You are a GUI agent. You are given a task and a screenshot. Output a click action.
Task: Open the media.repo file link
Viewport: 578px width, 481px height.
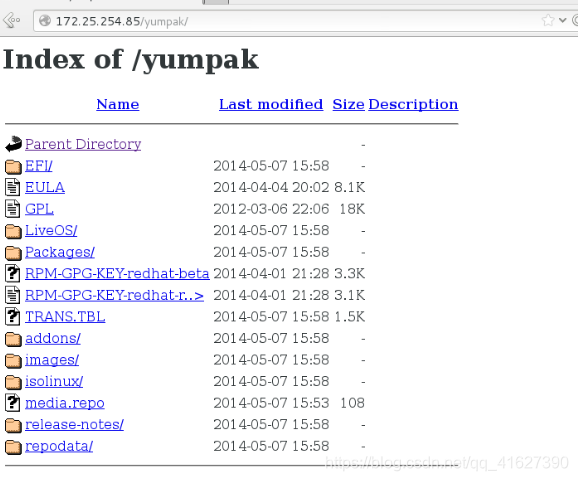coord(65,403)
